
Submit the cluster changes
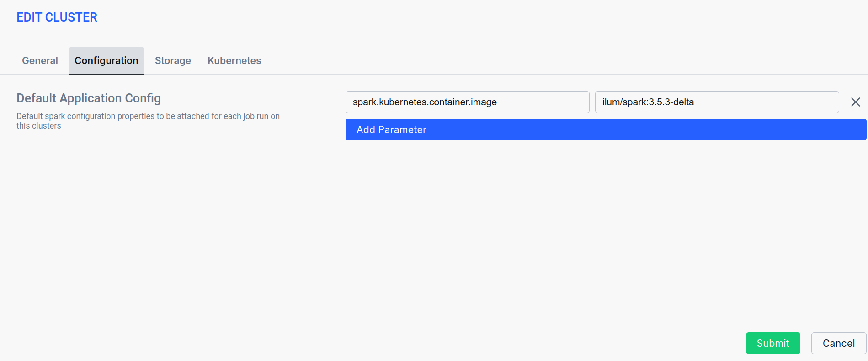pos(772,343)
